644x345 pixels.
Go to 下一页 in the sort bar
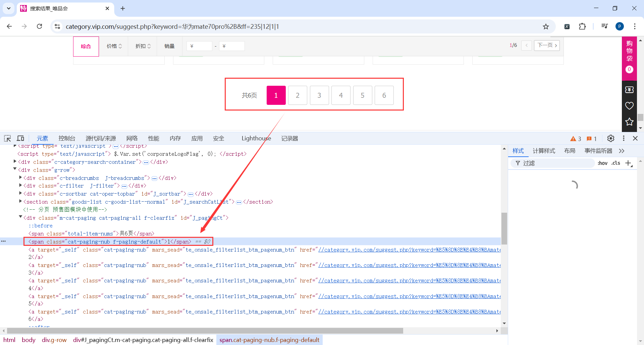click(x=547, y=45)
